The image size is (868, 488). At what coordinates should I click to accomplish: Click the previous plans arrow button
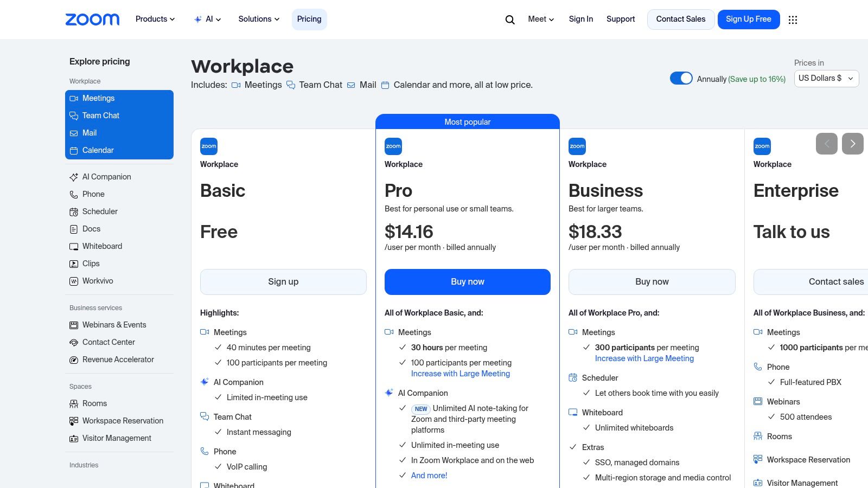(827, 144)
